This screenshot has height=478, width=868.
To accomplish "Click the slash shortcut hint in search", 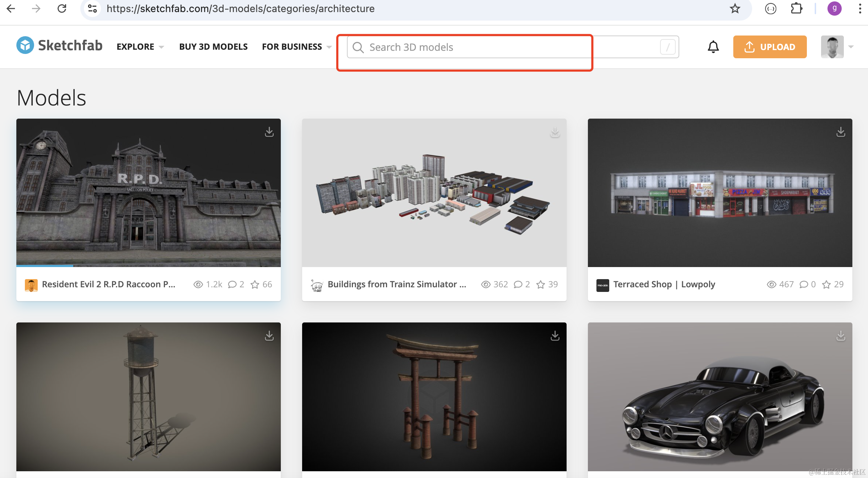I will point(668,47).
